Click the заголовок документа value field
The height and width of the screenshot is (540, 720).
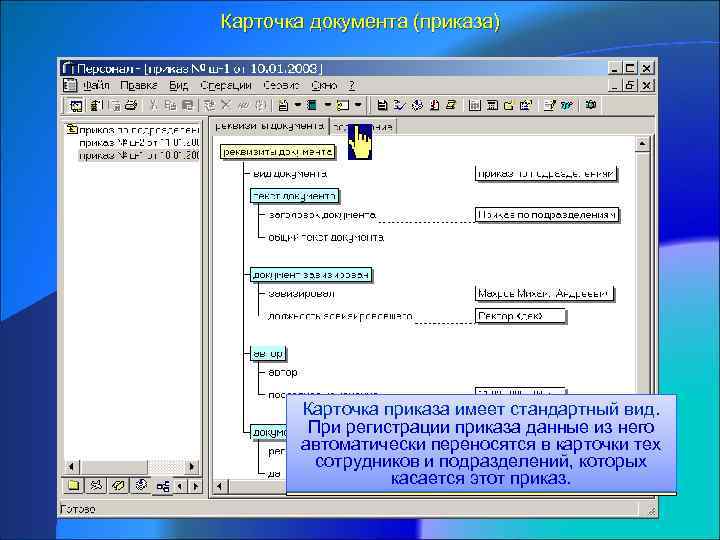[x=546, y=215]
